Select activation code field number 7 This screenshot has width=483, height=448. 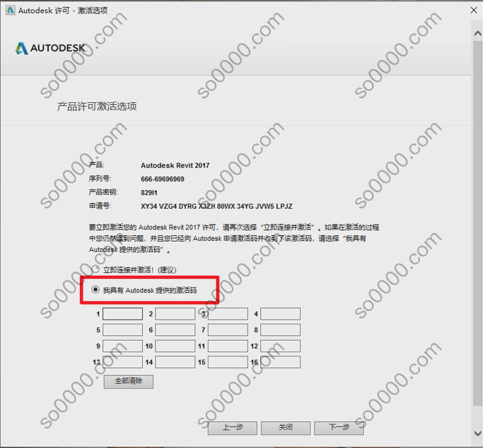(x=227, y=330)
